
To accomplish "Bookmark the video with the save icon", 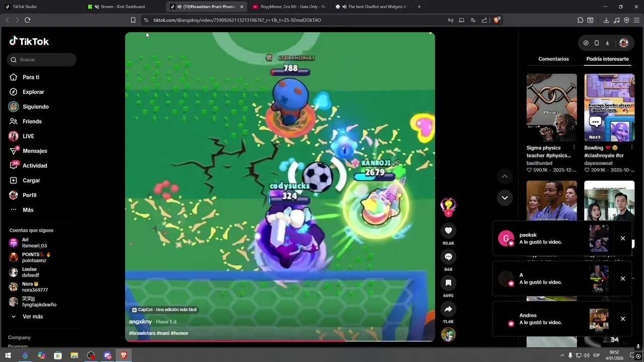I will click(448, 283).
